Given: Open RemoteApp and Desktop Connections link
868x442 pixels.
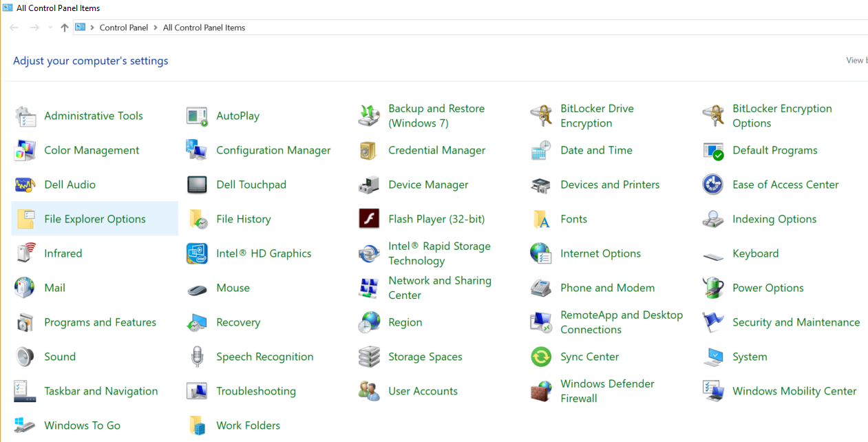Looking at the screenshot, I should point(622,323).
